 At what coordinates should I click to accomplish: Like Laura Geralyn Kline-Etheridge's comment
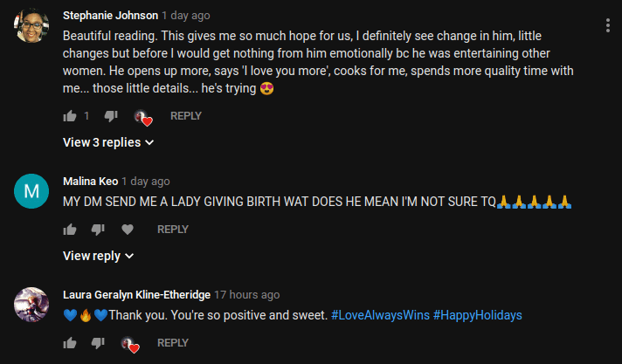(x=70, y=342)
